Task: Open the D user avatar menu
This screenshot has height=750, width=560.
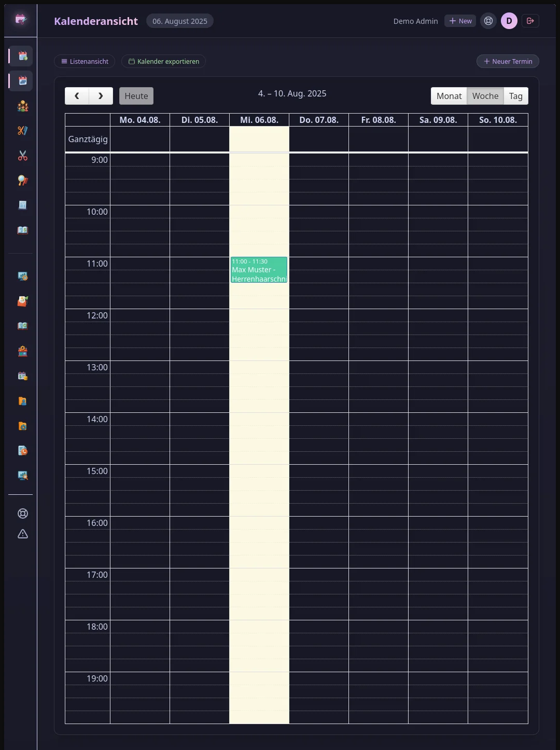Action: click(509, 21)
